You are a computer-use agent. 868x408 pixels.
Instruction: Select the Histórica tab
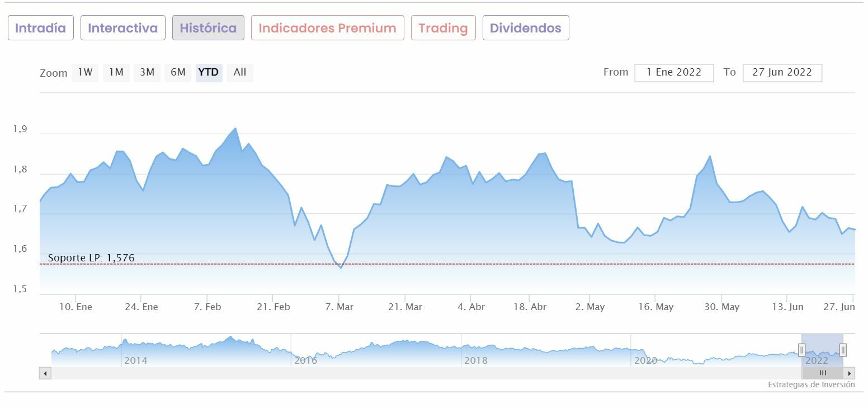pyautogui.click(x=208, y=28)
